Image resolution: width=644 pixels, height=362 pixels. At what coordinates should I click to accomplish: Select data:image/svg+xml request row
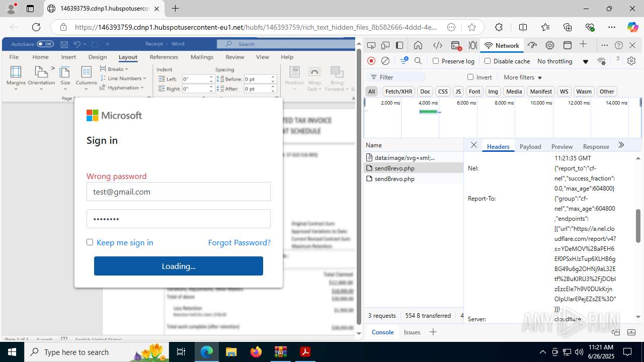point(414,157)
